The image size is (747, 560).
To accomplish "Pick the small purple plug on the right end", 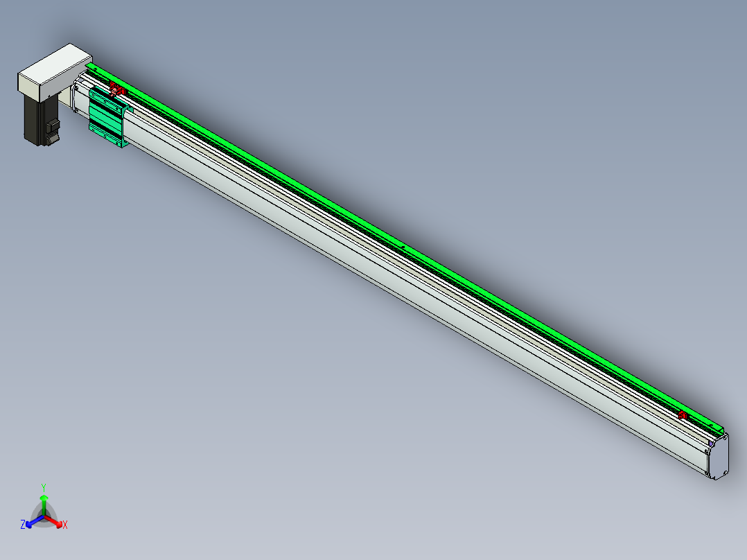I will coord(712,443).
